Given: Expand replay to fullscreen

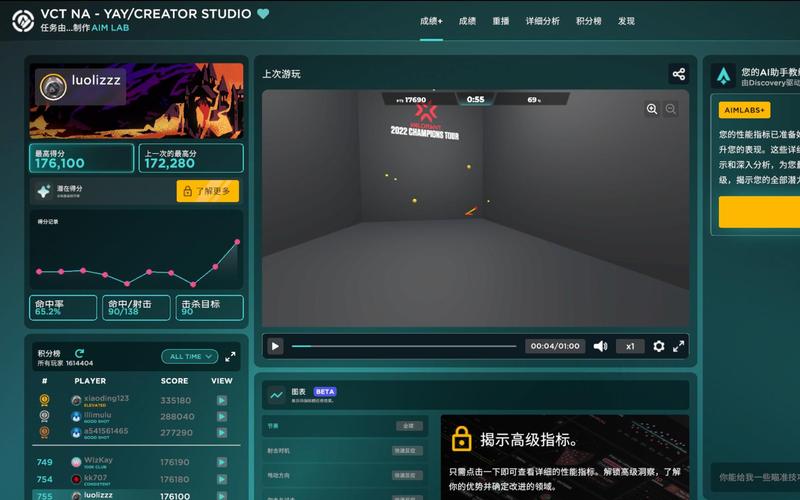Looking at the screenshot, I should [x=679, y=346].
